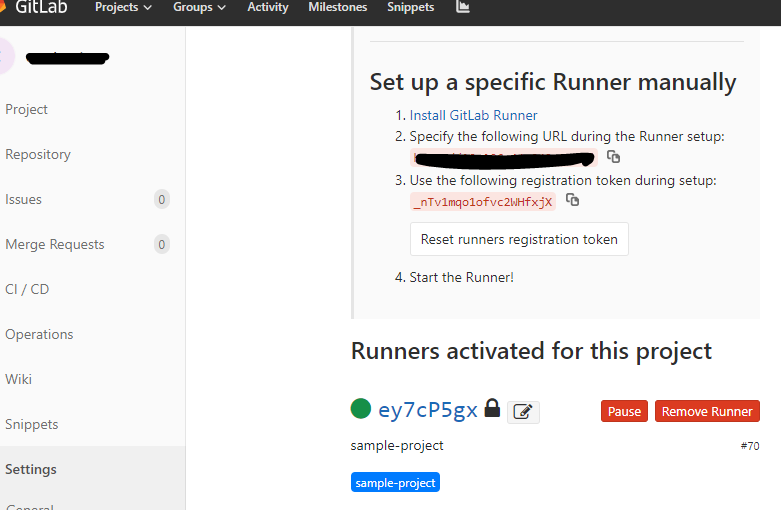The image size is (781, 510).
Task: Click the lock icon beside ey7cP5gx
Action: pyautogui.click(x=492, y=408)
